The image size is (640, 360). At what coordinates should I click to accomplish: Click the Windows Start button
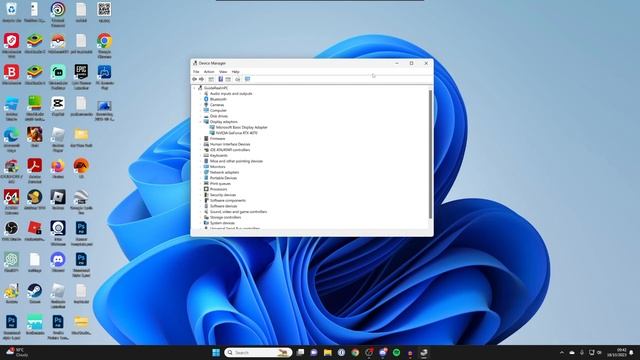(216, 352)
